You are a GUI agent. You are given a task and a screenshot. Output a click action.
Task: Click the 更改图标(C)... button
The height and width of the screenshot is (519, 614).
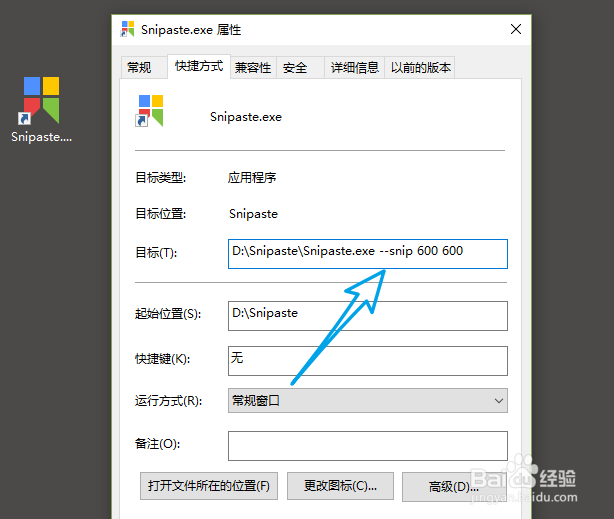click(340, 486)
